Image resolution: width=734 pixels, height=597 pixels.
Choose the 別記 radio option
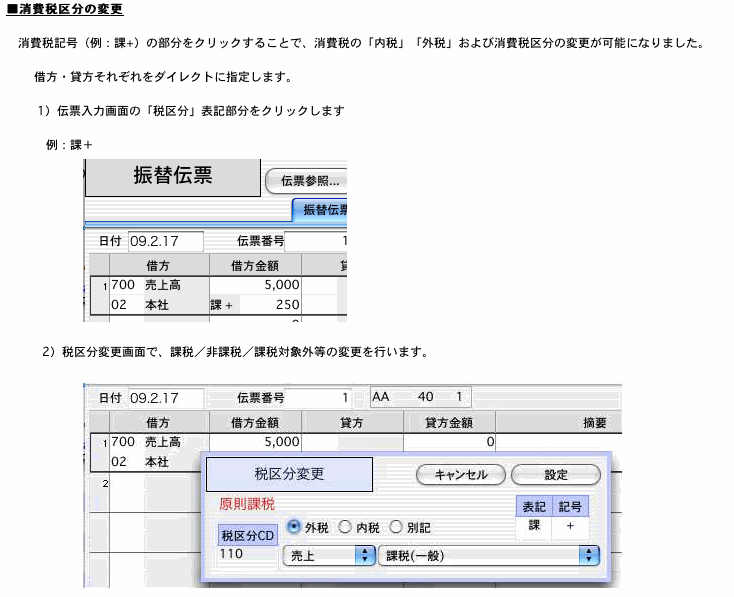(x=396, y=526)
